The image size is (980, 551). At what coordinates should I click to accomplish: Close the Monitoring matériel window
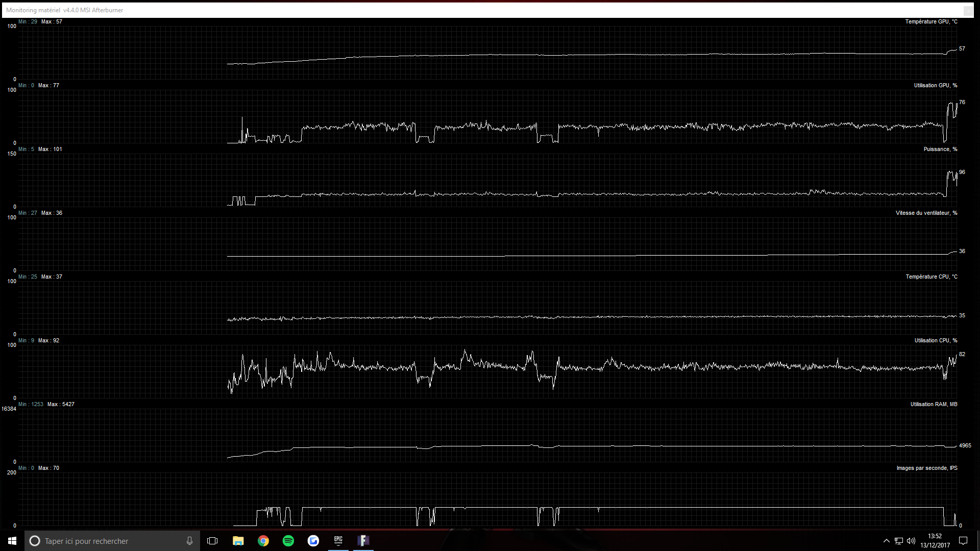(968, 10)
